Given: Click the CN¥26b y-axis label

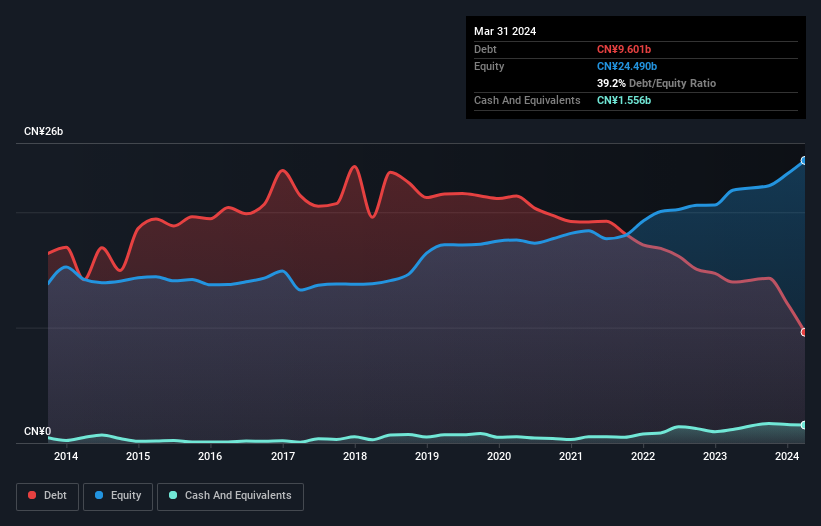Looking at the screenshot, I should coord(43,132).
